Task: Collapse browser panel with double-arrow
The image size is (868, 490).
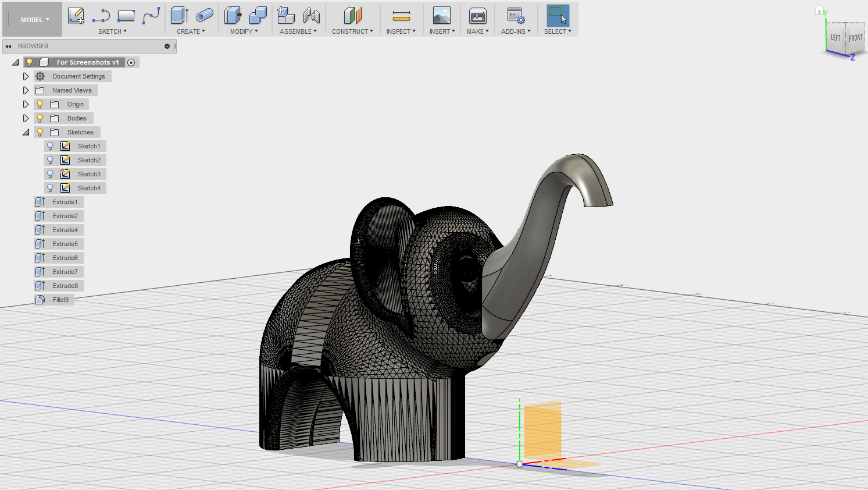Action: click(8, 46)
